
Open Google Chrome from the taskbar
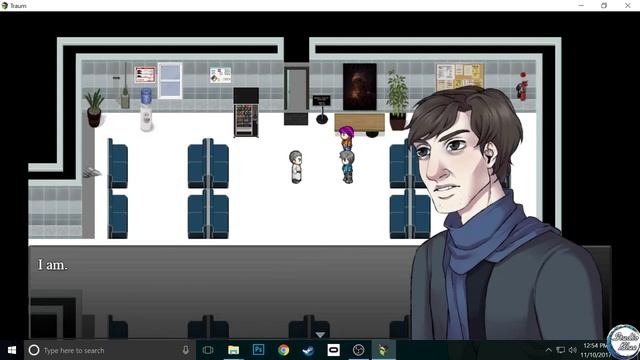283,350
